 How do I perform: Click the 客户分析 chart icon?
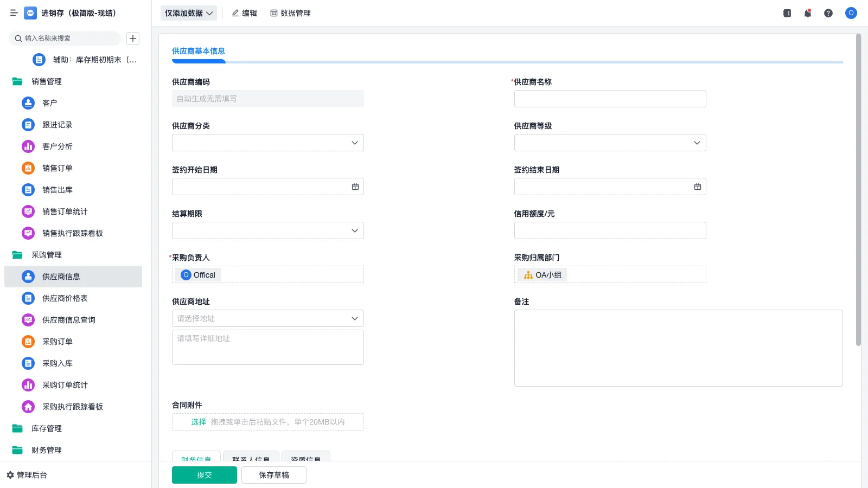[28, 146]
